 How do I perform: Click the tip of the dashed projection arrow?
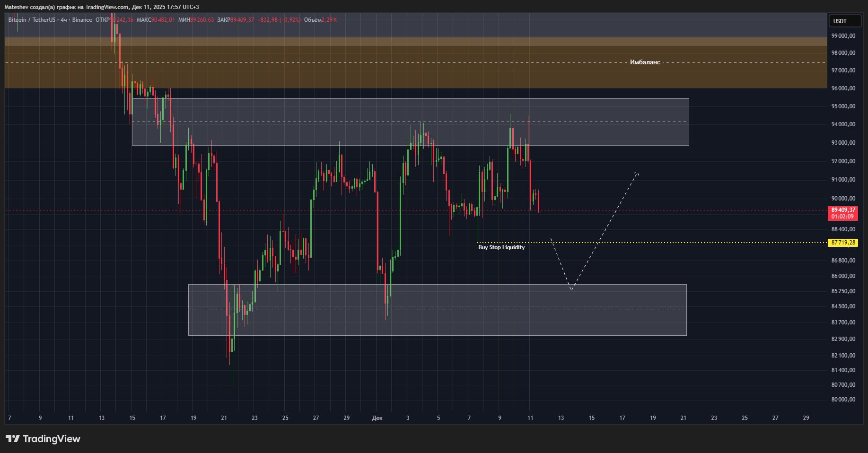coord(637,173)
